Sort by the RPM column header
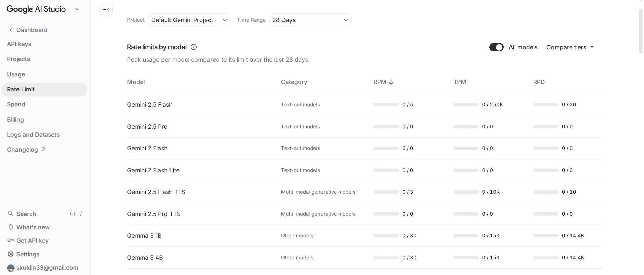Screen dimensions: 644x275 click(380, 82)
